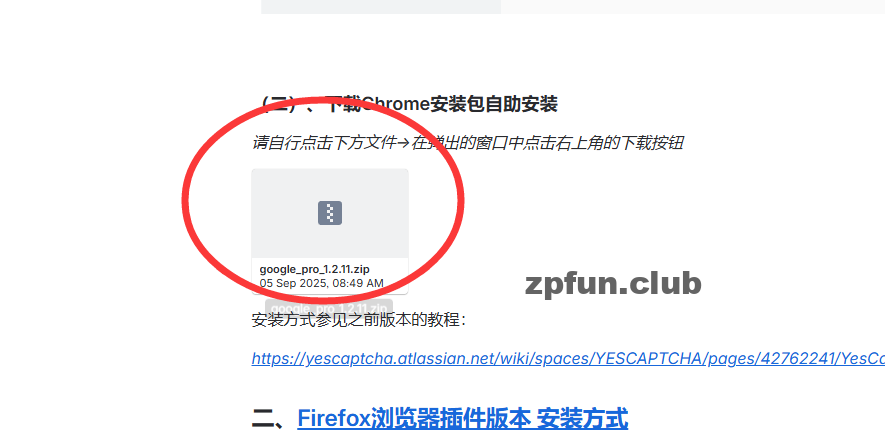Click the dark gray block at page top
885x440 pixels.
[381, 7]
